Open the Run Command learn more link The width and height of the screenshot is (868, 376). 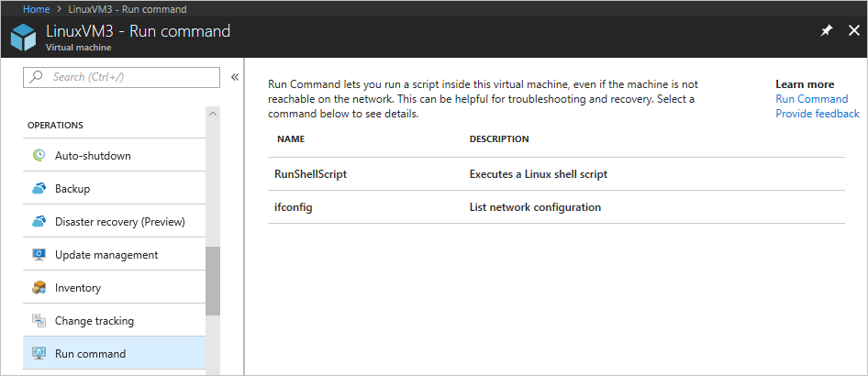pyautogui.click(x=811, y=99)
